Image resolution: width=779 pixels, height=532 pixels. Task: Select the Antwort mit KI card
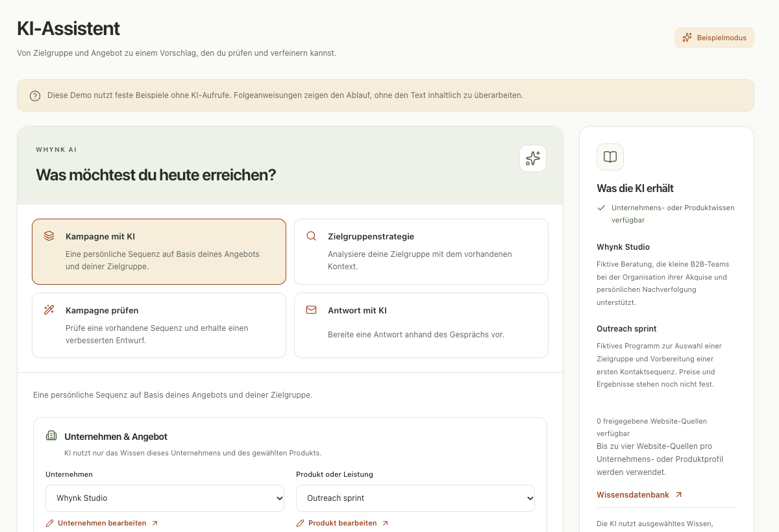[x=421, y=326]
